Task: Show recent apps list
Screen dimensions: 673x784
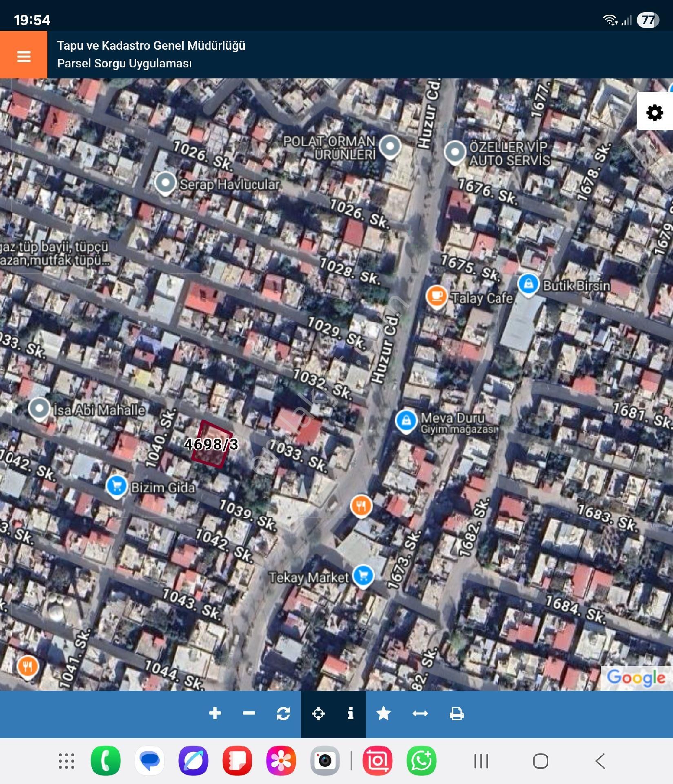Action: point(481,761)
